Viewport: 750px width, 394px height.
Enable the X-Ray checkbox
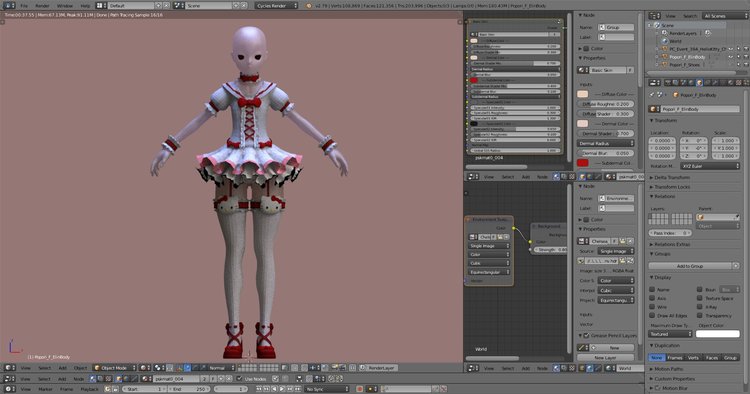pyautogui.click(x=699, y=306)
